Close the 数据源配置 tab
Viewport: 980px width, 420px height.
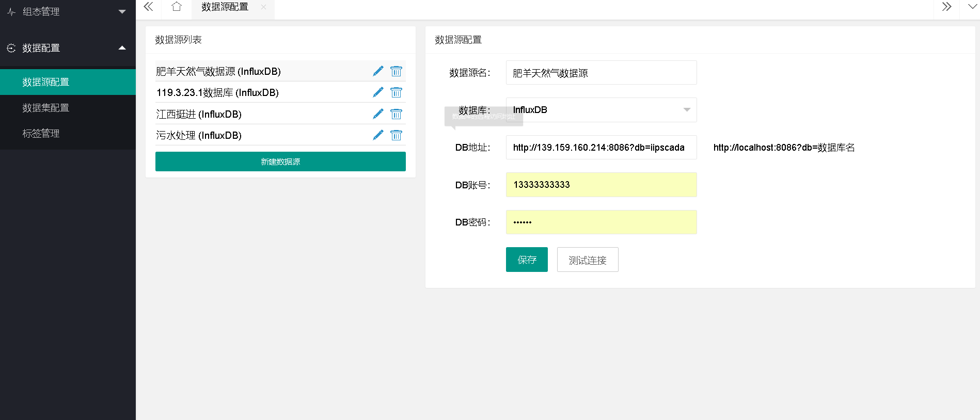tap(263, 7)
